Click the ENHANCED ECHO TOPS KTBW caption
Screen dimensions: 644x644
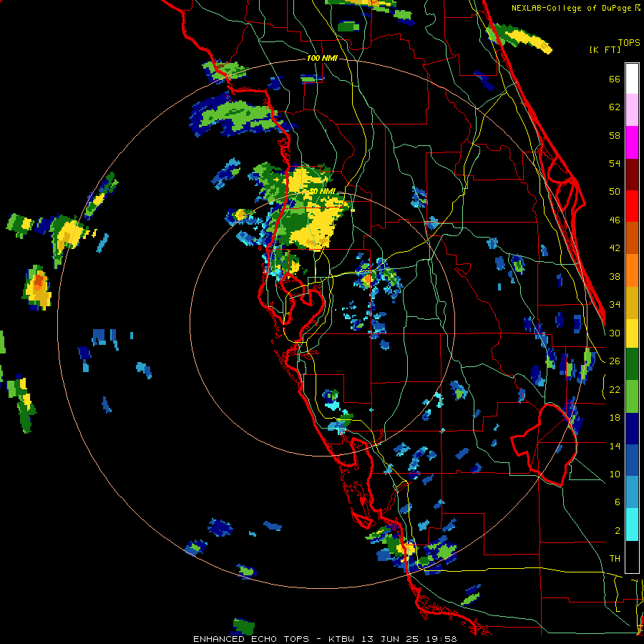[x=325, y=639]
